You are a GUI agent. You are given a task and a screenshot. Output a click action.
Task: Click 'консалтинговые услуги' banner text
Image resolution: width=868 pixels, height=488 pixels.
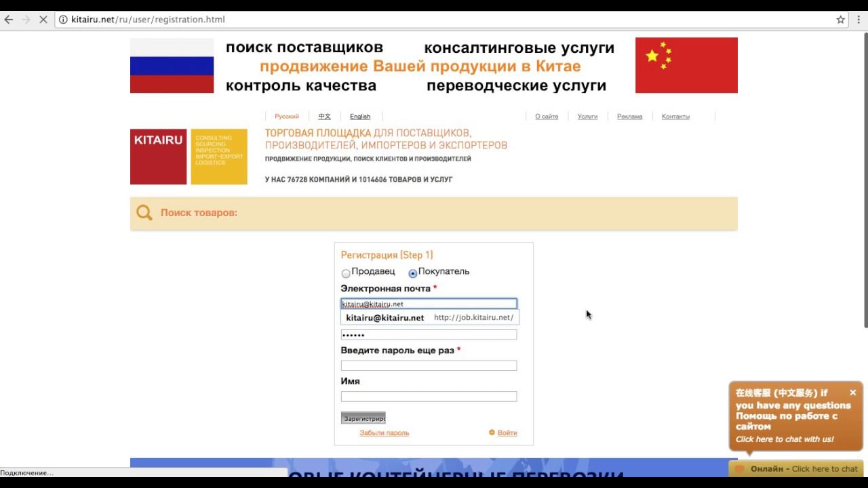[519, 47]
